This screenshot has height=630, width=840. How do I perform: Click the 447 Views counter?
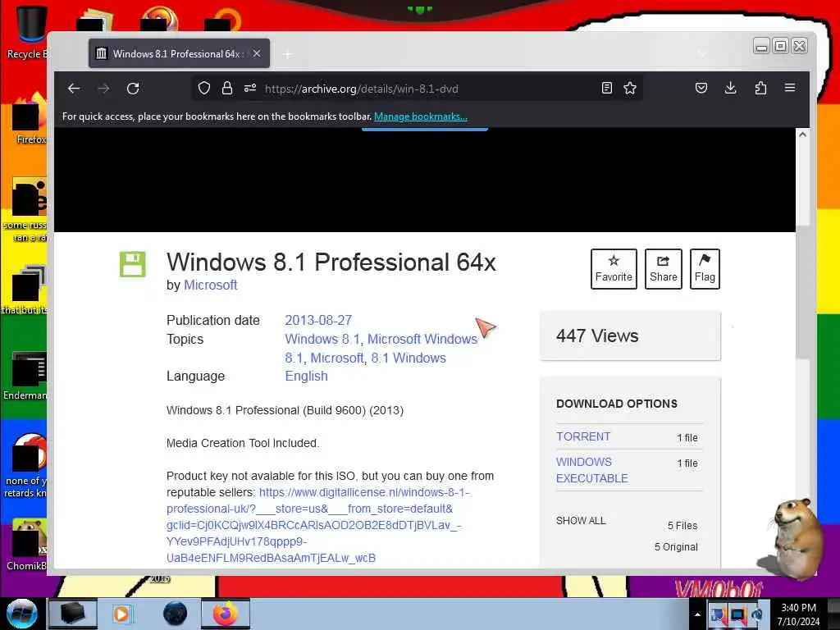[x=597, y=336]
